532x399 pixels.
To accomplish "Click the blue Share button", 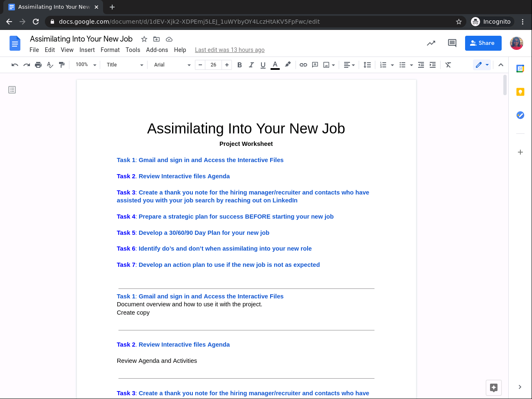I will point(483,43).
